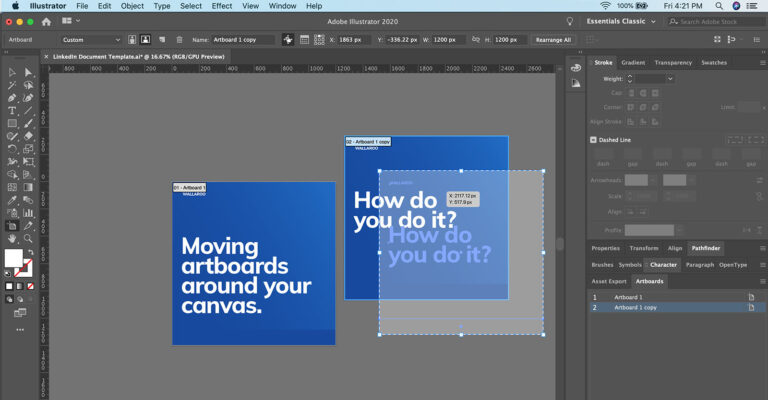This screenshot has height=400, width=768.
Task: Select the Rectangle tool
Action: tap(12, 123)
